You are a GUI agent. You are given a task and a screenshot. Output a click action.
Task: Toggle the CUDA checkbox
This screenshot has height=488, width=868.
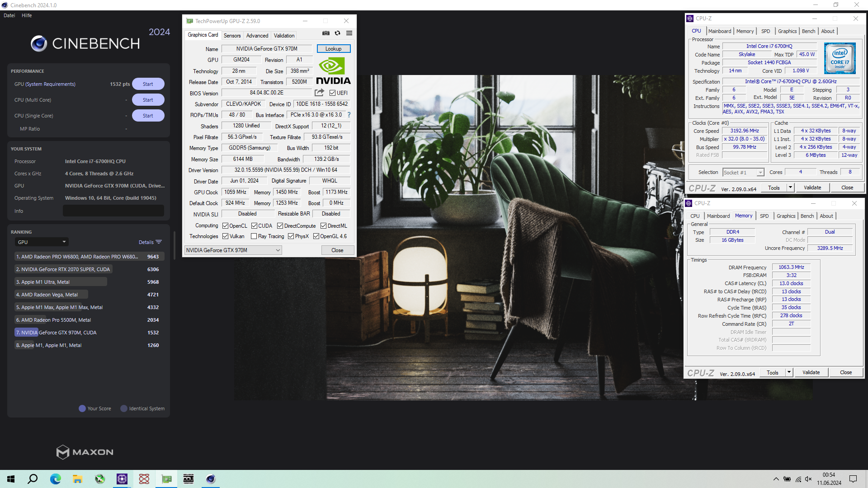pos(254,226)
